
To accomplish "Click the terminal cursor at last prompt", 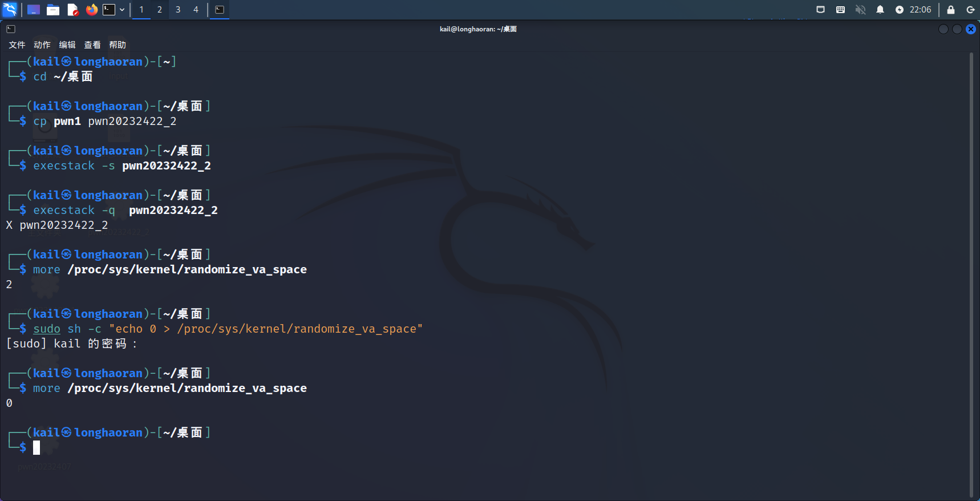I will [x=37, y=447].
